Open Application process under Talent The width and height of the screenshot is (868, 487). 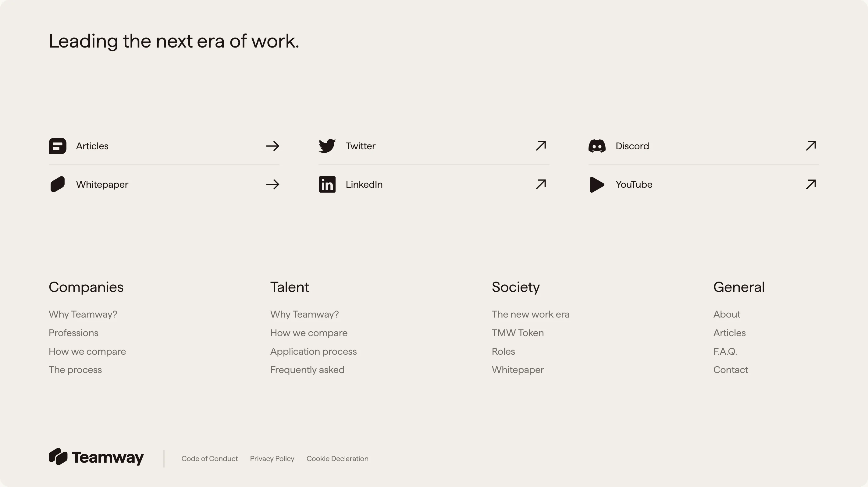[313, 351]
